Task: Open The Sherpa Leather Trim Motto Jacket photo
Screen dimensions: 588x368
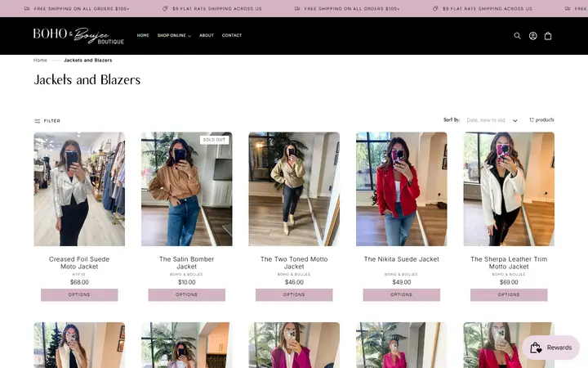Action: (509, 189)
